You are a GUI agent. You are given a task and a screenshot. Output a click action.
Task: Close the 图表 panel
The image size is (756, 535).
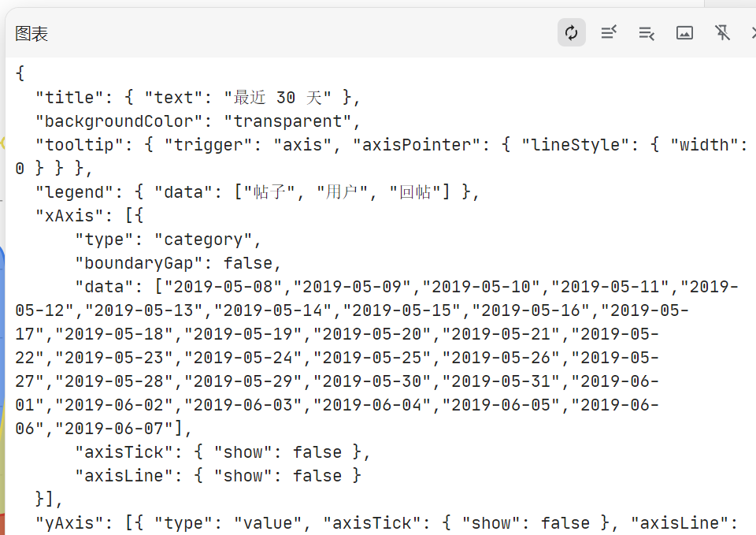[752, 32]
